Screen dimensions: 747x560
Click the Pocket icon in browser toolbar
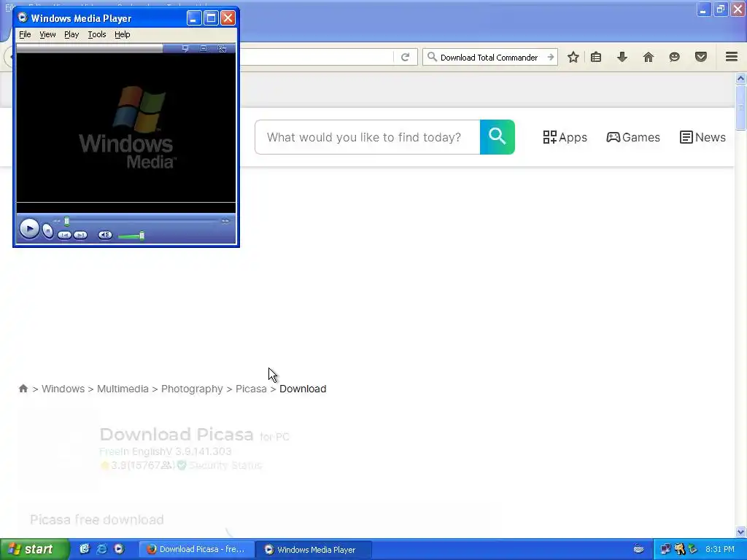click(x=701, y=57)
